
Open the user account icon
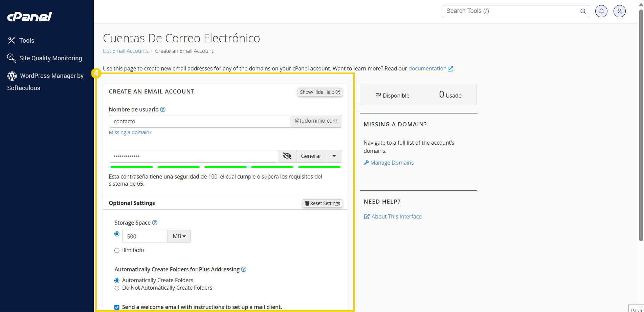point(619,11)
